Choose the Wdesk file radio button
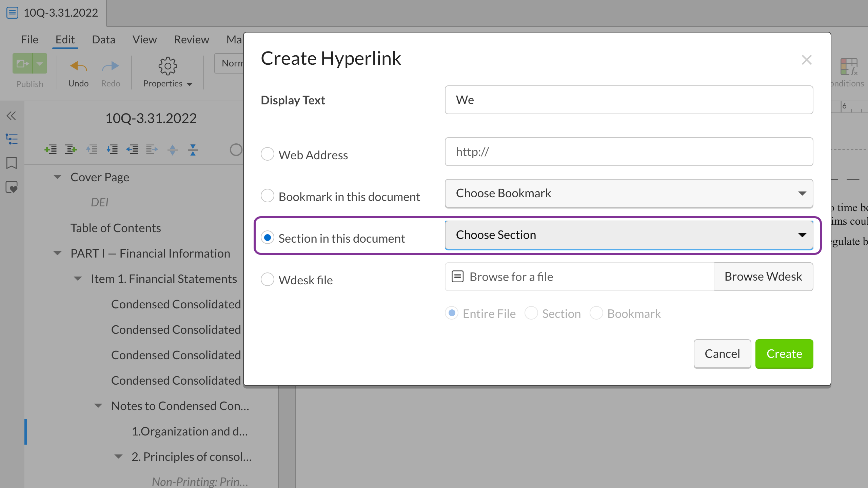 pyautogui.click(x=268, y=279)
